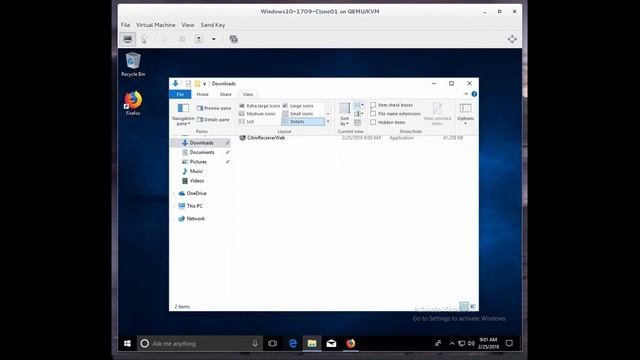Switch to details view via status bar icon

[x=464, y=306]
